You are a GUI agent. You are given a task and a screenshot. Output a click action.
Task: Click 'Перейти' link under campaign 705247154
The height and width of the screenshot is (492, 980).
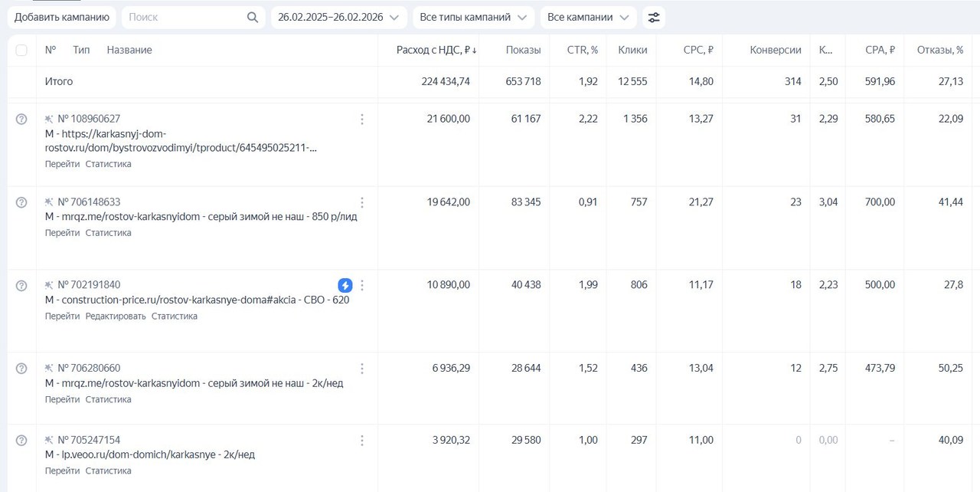click(62, 471)
